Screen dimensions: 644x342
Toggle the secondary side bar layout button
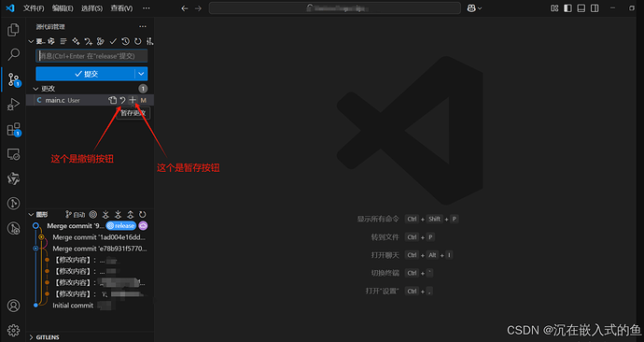[x=595, y=8]
